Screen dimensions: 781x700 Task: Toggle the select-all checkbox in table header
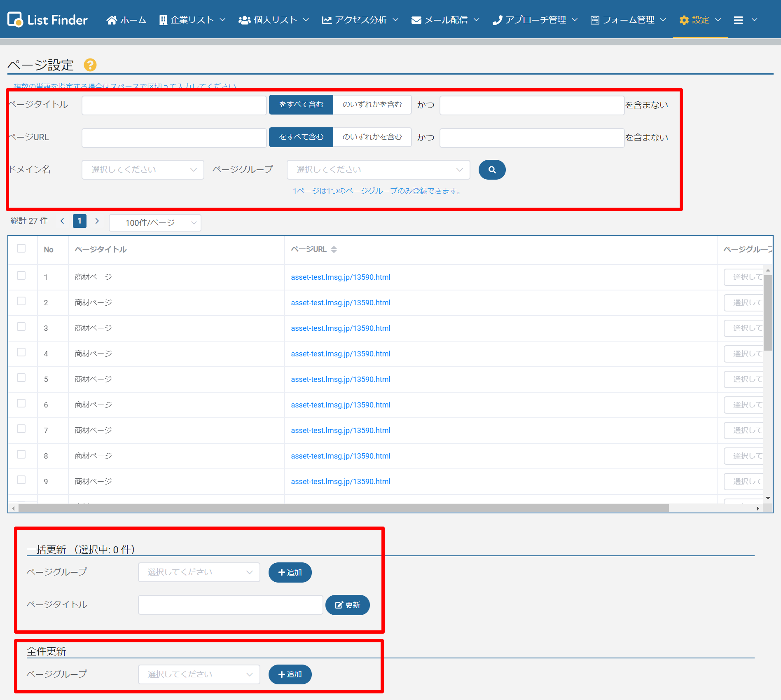[x=21, y=248]
